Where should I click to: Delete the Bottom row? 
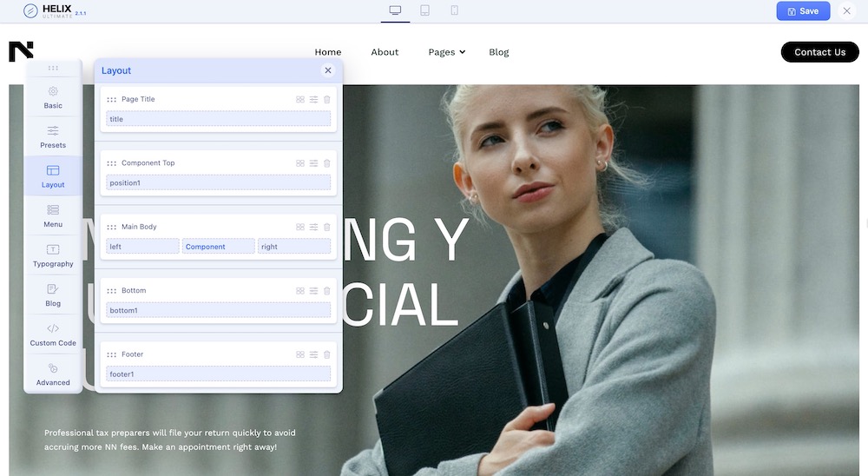pyautogui.click(x=327, y=291)
